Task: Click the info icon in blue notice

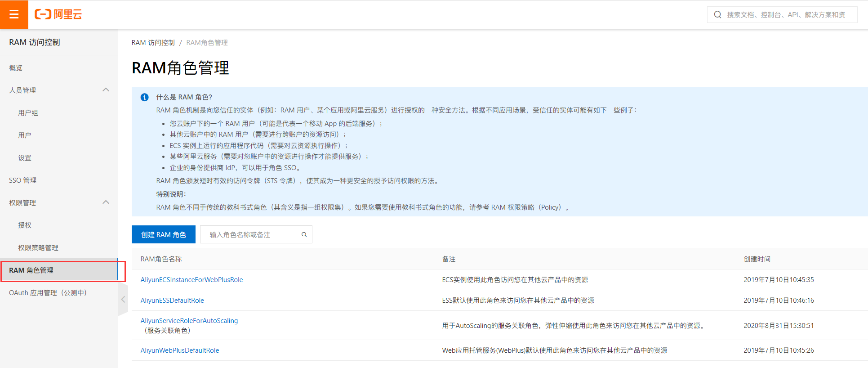Action: (x=144, y=97)
